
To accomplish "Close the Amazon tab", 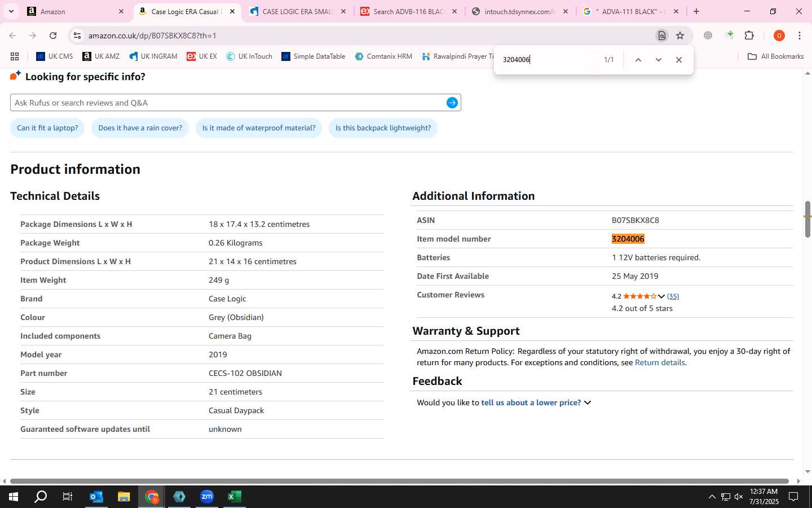I will tap(121, 11).
